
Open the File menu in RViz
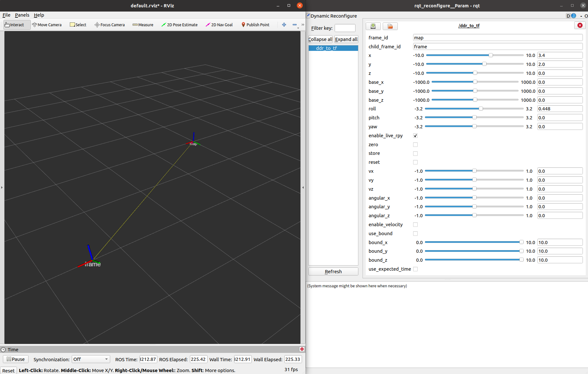(x=6, y=15)
